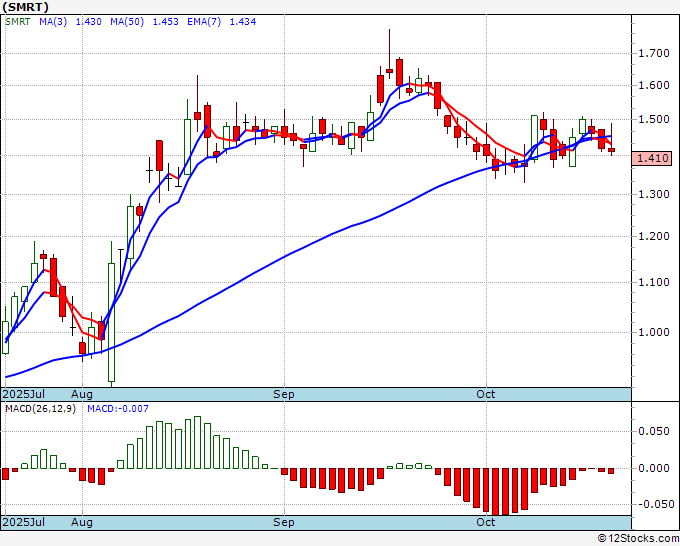Click the Oct marker on MACD timeline
The image size is (680, 546).
tap(486, 522)
